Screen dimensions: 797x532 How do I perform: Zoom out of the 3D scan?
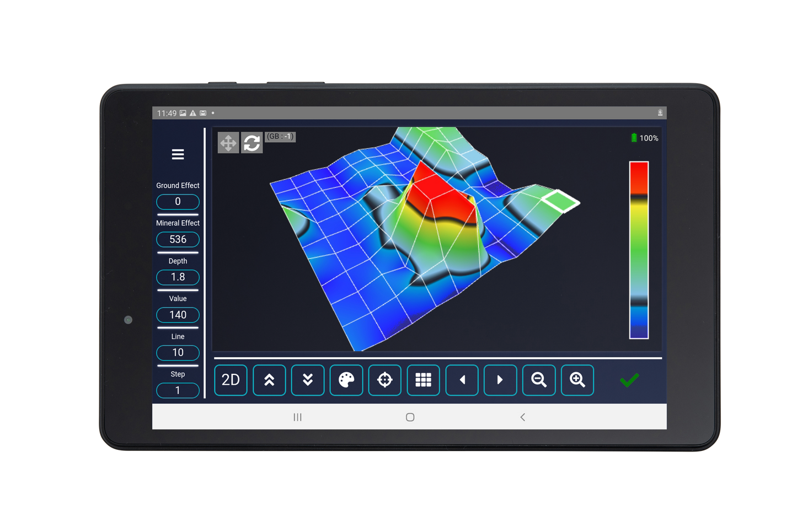(x=539, y=380)
